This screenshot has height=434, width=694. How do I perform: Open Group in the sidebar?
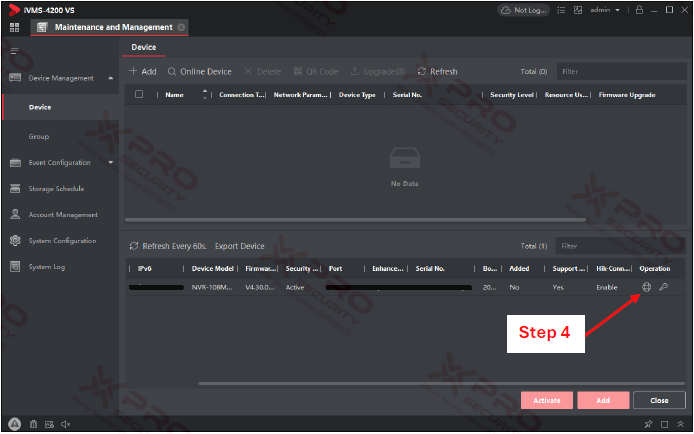pyautogui.click(x=39, y=136)
